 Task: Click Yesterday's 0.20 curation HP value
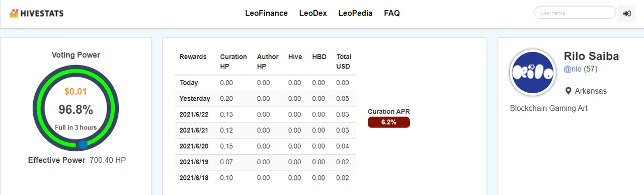click(226, 99)
